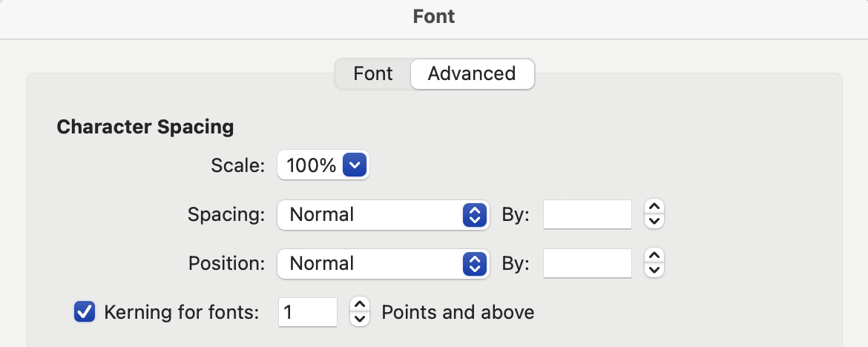868x347 pixels.
Task: Click the Scale 100% value field
Action: (x=312, y=166)
